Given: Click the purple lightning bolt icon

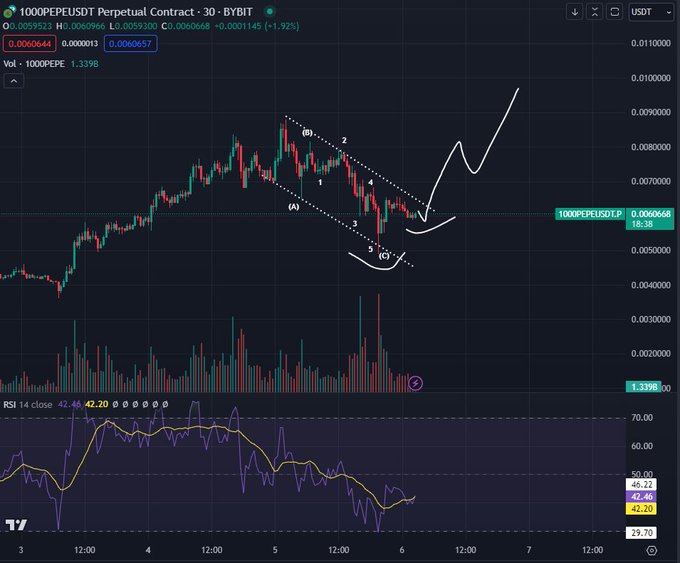Looking at the screenshot, I should pos(415,383).
